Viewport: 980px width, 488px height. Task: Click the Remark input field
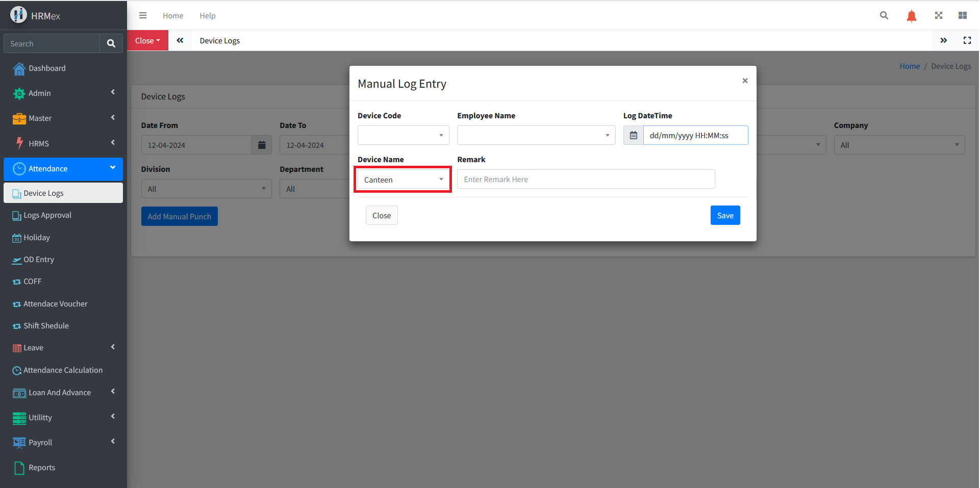tap(586, 179)
